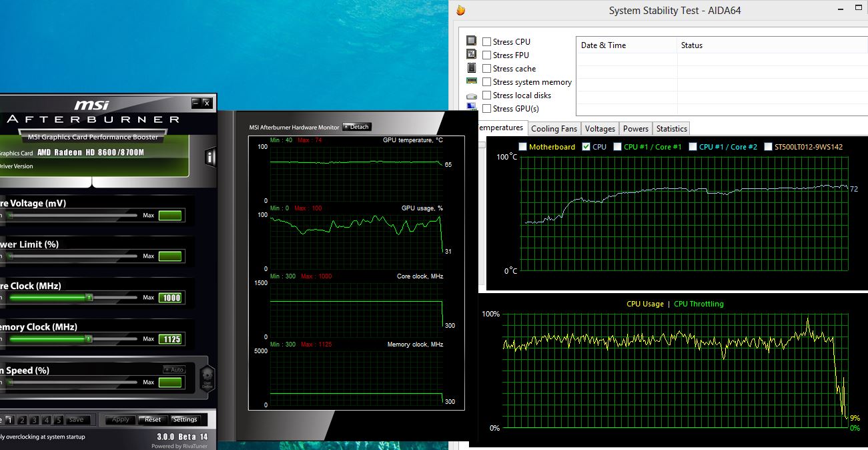The width and height of the screenshot is (868, 450).
Task: Select Afterburner profile slot 5
Action: tap(58, 420)
